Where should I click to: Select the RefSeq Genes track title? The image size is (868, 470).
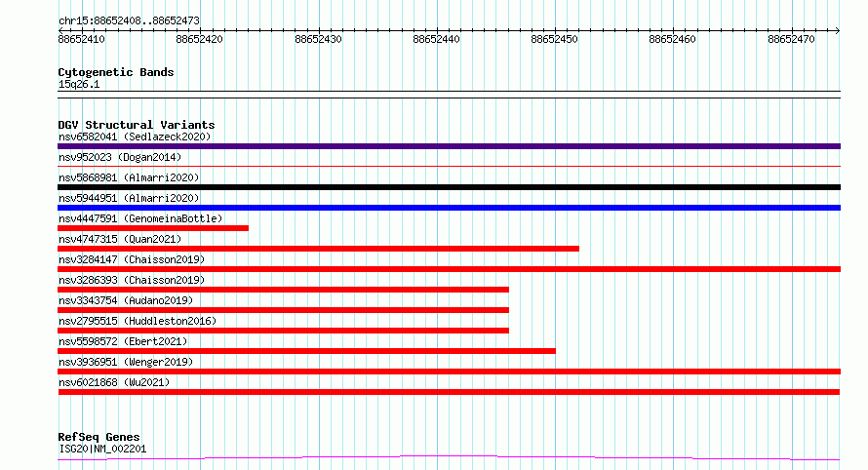[x=99, y=437]
